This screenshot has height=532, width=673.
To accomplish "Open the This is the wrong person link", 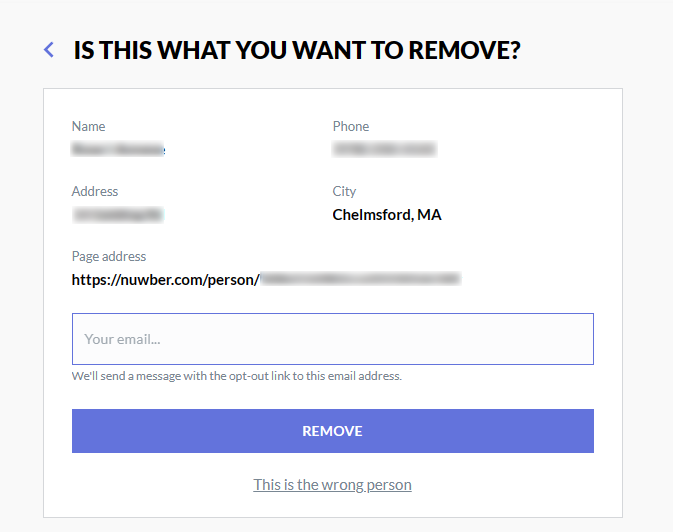I will pos(332,485).
